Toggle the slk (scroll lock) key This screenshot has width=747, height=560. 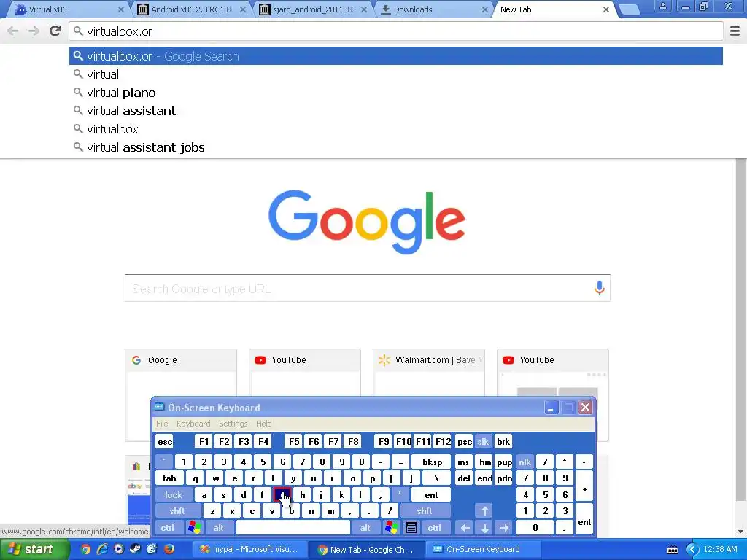click(483, 441)
